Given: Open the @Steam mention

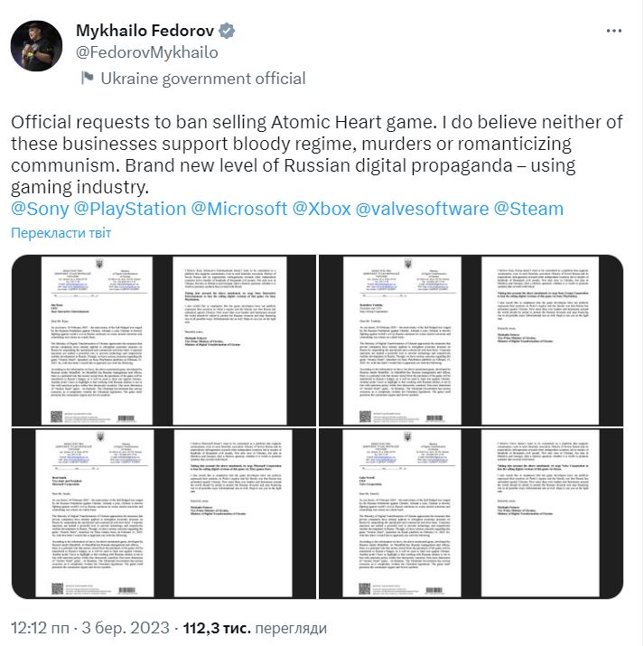Looking at the screenshot, I should [x=530, y=209].
